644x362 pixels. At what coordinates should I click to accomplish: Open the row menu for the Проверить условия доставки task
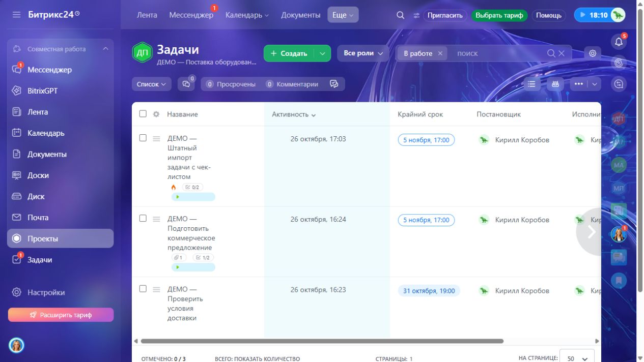[x=156, y=289]
